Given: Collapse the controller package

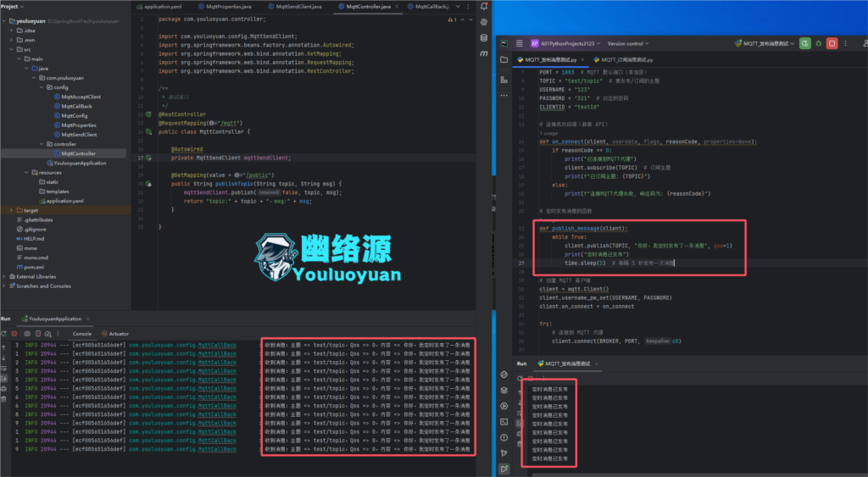Looking at the screenshot, I should (42, 144).
